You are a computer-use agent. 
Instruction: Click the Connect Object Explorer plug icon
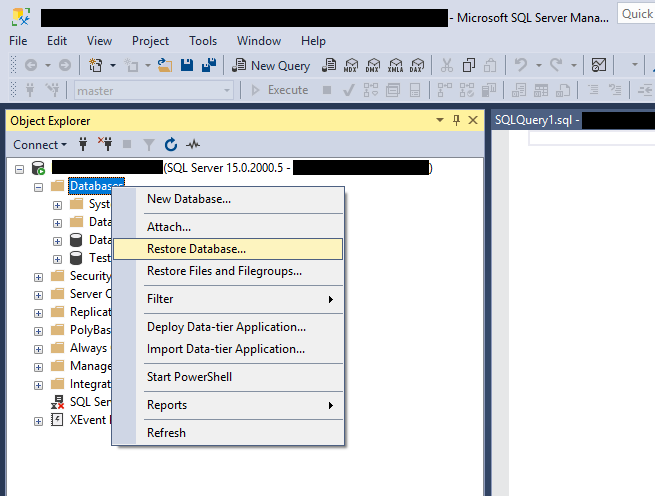(x=83, y=144)
